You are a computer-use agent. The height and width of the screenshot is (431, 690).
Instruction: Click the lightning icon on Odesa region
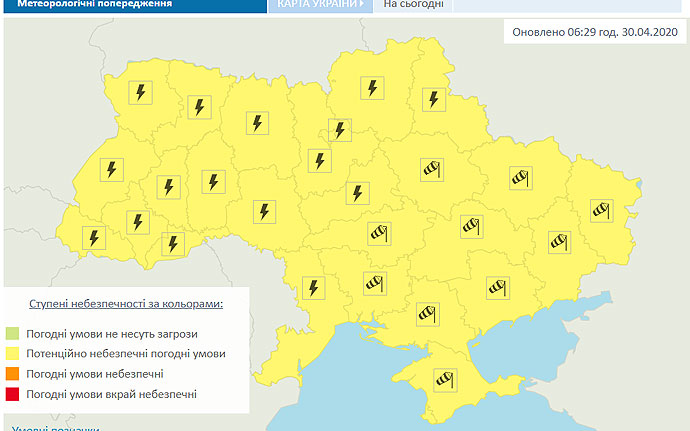[x=314, y=288]
